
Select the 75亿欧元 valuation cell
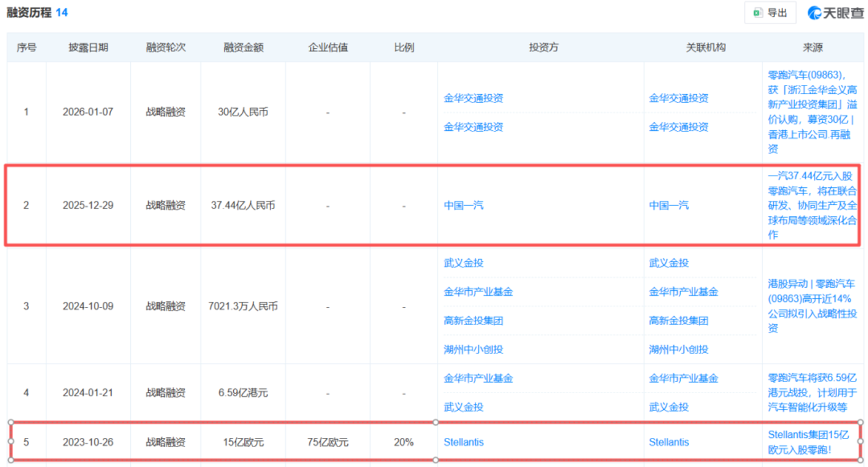click(327, 442)
